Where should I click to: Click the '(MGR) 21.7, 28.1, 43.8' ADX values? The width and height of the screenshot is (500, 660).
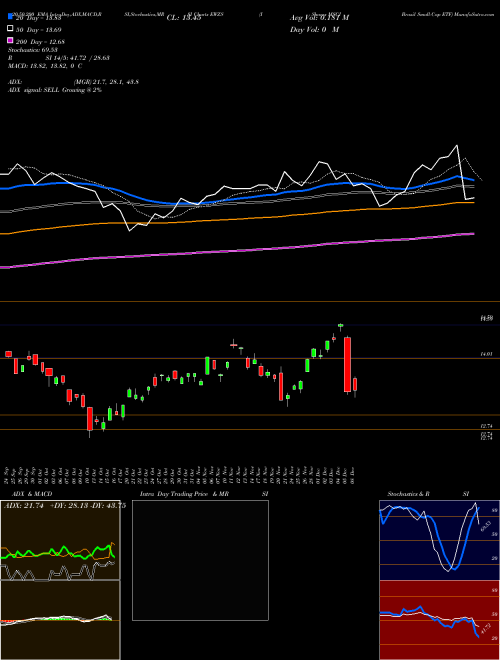(x=106, y=82)
